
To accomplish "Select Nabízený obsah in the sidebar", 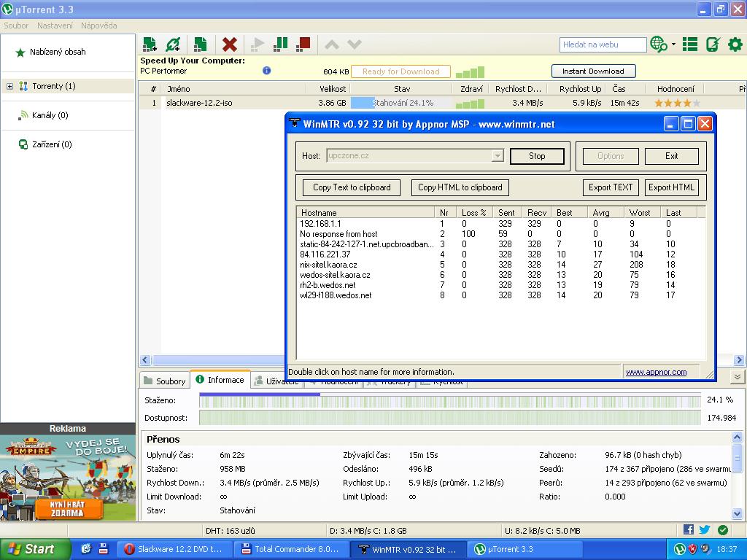I will [x=58, y=52].
